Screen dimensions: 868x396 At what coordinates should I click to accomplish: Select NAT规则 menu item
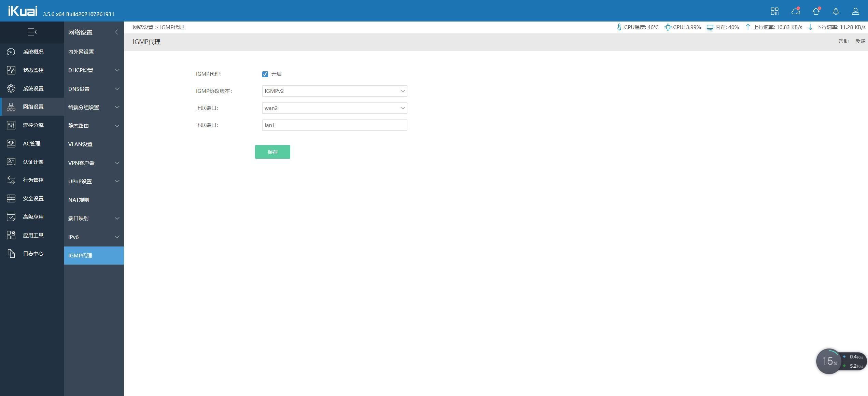(79, 200)
